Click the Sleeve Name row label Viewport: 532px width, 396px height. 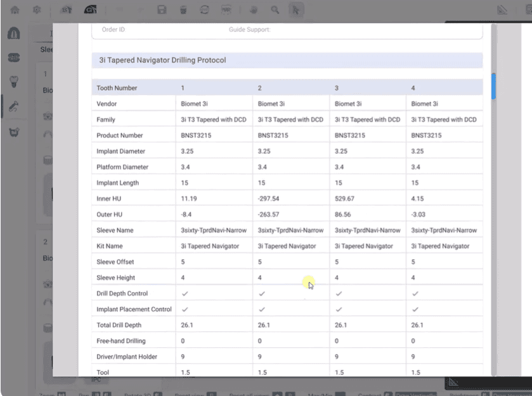pos(115,231)
